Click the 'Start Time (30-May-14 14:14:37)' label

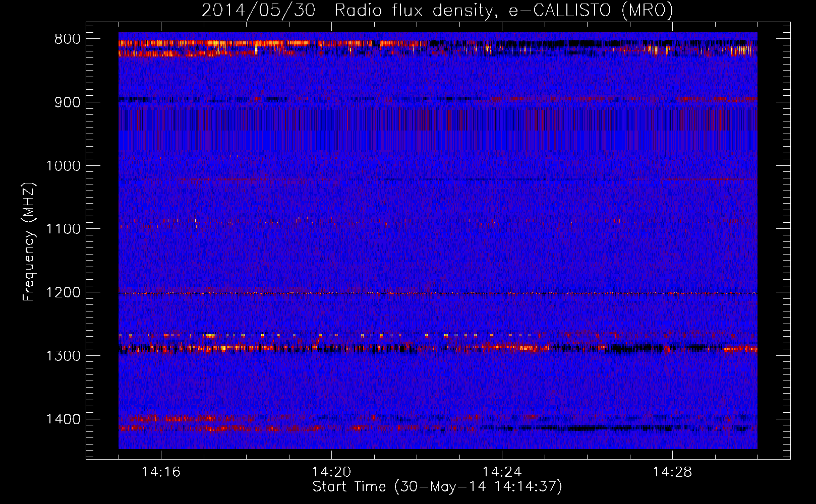(x=437, y=487)
